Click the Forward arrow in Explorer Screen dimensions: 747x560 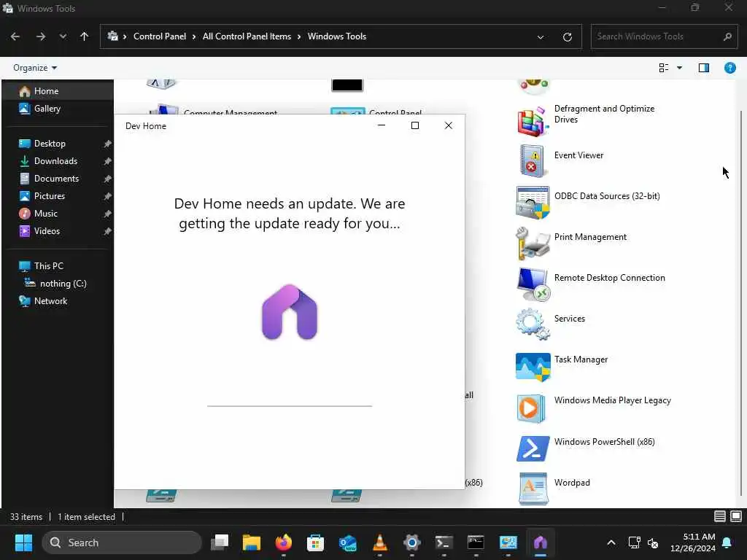pyautogui.click(x=41, y=36)
